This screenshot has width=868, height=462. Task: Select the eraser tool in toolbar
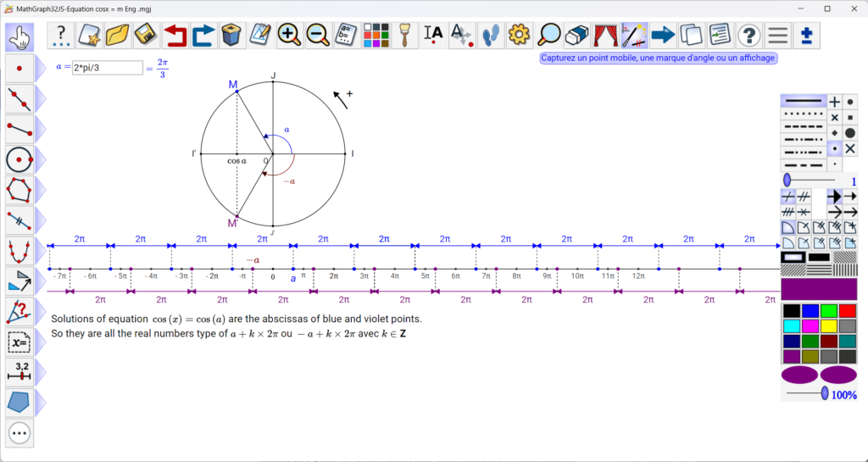click(576, 35)
